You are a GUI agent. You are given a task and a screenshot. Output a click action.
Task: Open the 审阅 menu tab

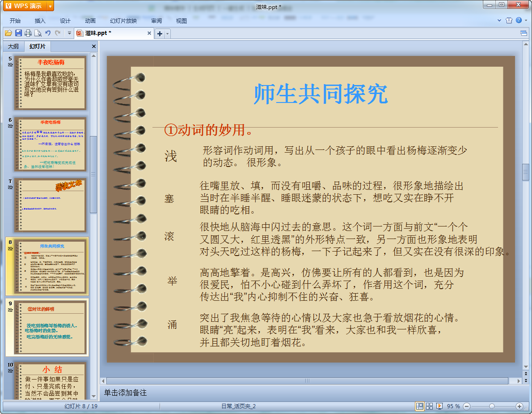156,21
